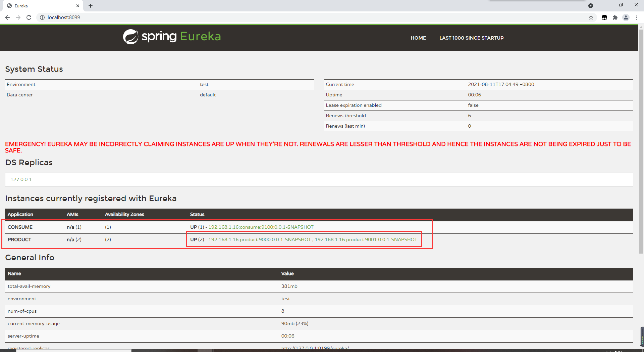Open the 127.0.0.1 DS replica link
This screenshot has height=352, width=644.
[x=21, y=179]
